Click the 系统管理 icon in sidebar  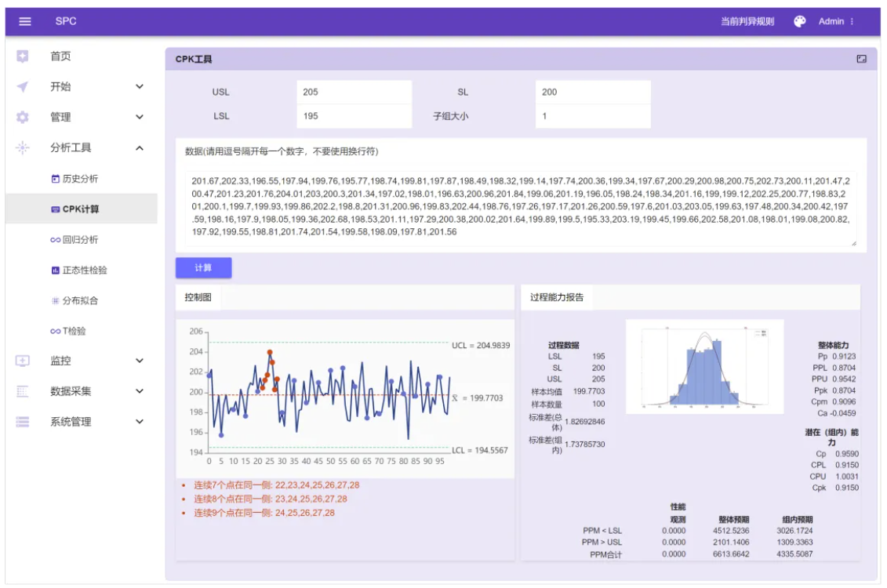click(23, 422)
